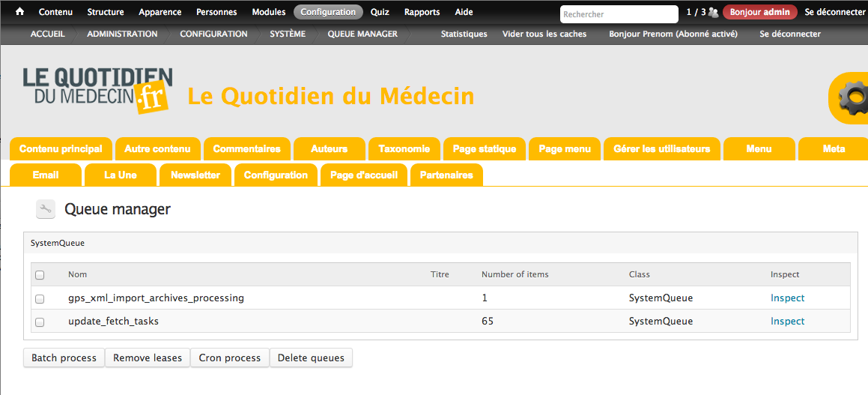Click the Rechercher search field
The width and height of the screenshot is (868, 395).
[619, 14]
